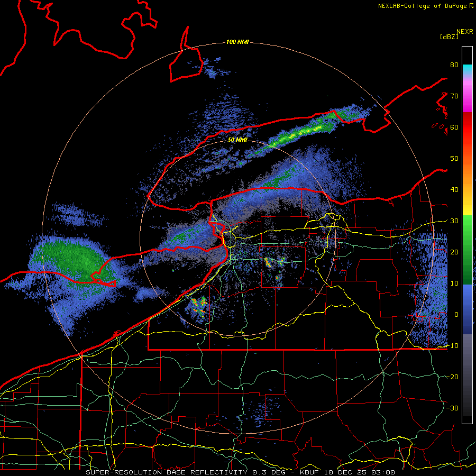Screen dimensions: 476x476
Task: Click the NEXLAB-College of DuPage credit text
Action: point(425,6)
